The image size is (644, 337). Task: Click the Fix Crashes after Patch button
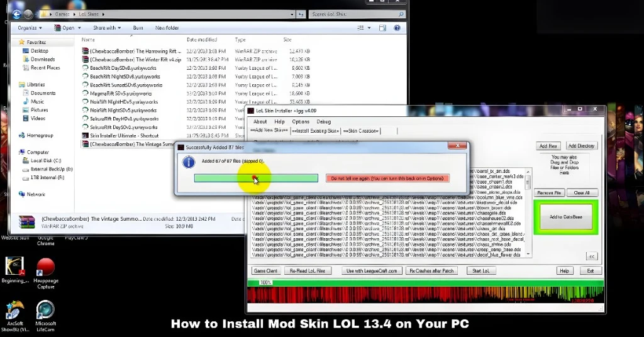tap(431, 271)
